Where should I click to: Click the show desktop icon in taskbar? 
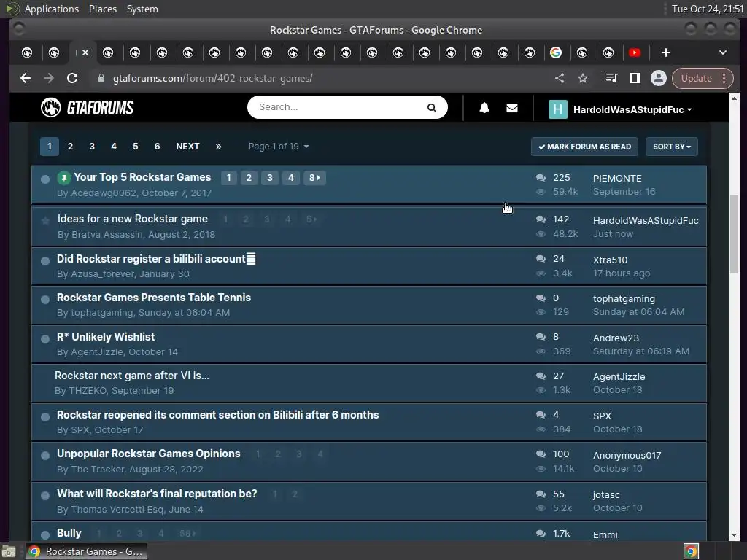[9, 551]
